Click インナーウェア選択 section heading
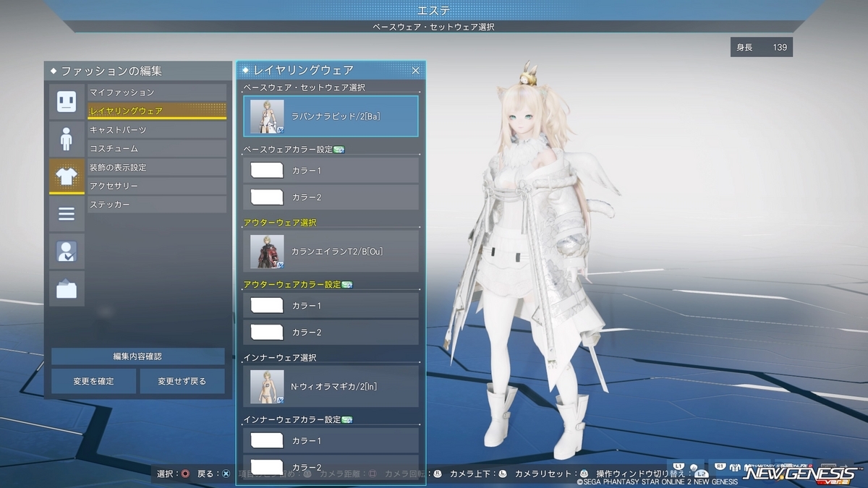 tap(280, 358)
